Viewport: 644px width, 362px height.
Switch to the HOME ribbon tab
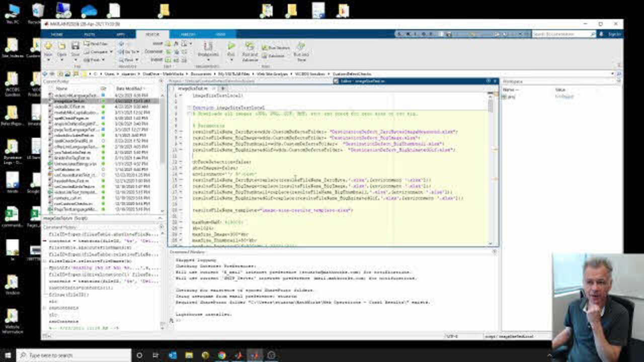pyautogui.click(x=57, y=34)
